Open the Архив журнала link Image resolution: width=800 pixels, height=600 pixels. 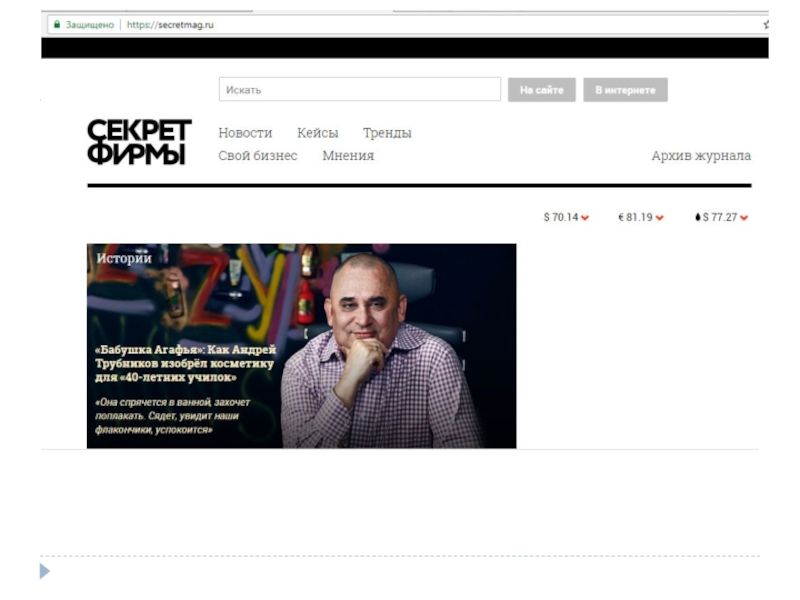pos(701,155)
